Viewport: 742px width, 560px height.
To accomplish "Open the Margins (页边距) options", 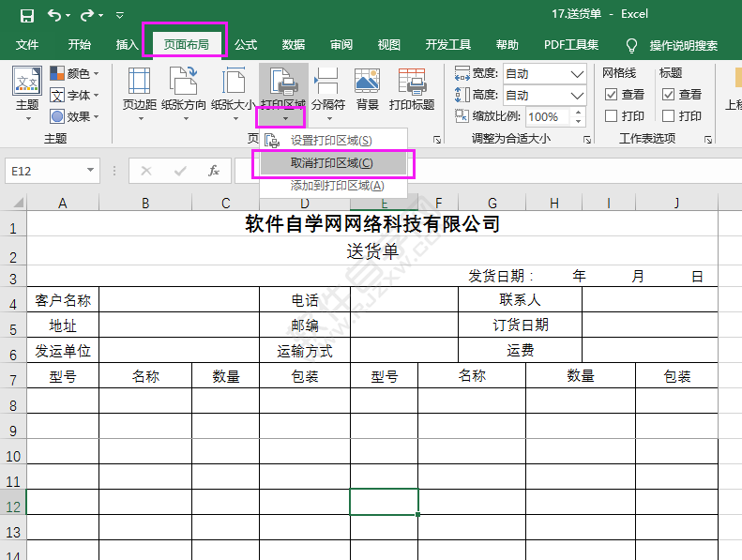I will pos(140,94).
